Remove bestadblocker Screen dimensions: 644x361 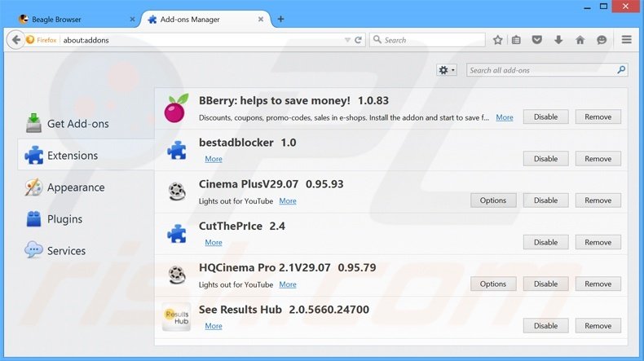598,159
